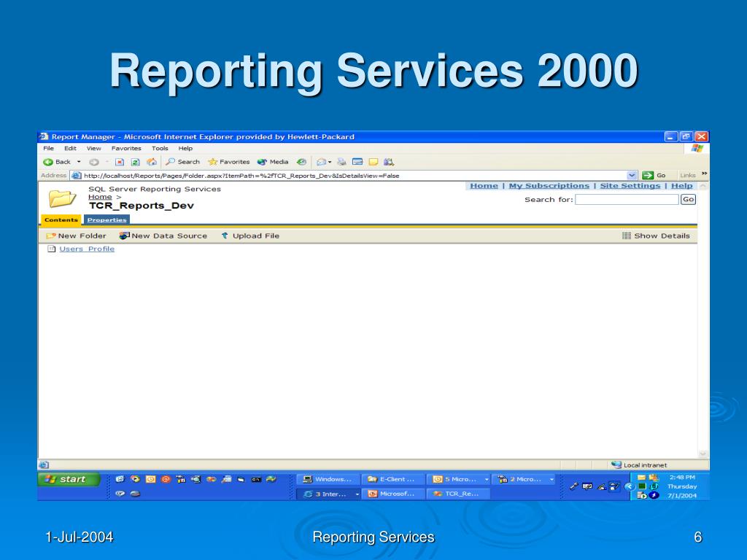Image resolution: width=747 pixels, height=560 pixels.
Task: Open the '3 Inter...' taskbar group
Action: 328,494
